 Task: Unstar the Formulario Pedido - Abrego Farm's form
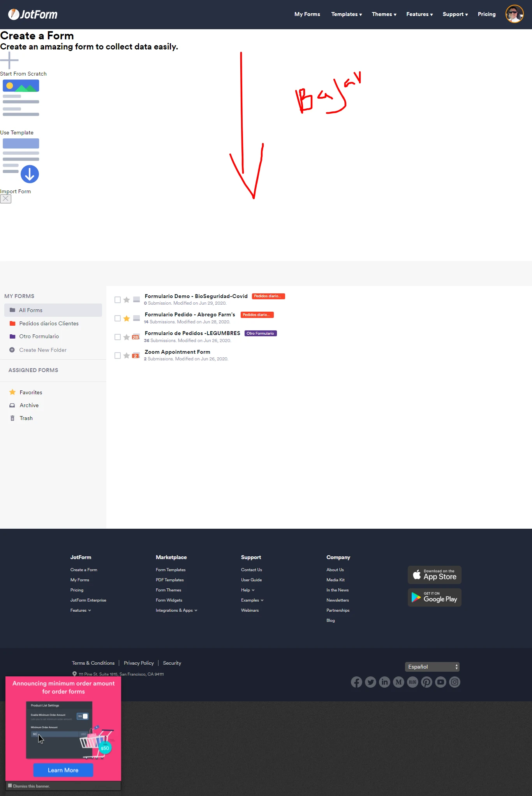tap(127, 318)
